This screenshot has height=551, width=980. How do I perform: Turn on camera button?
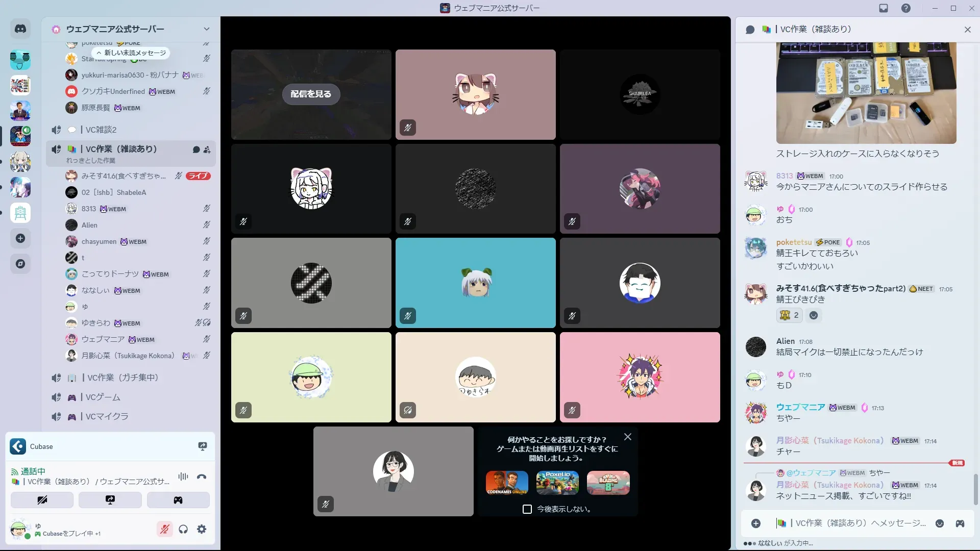tap(42, 500)
